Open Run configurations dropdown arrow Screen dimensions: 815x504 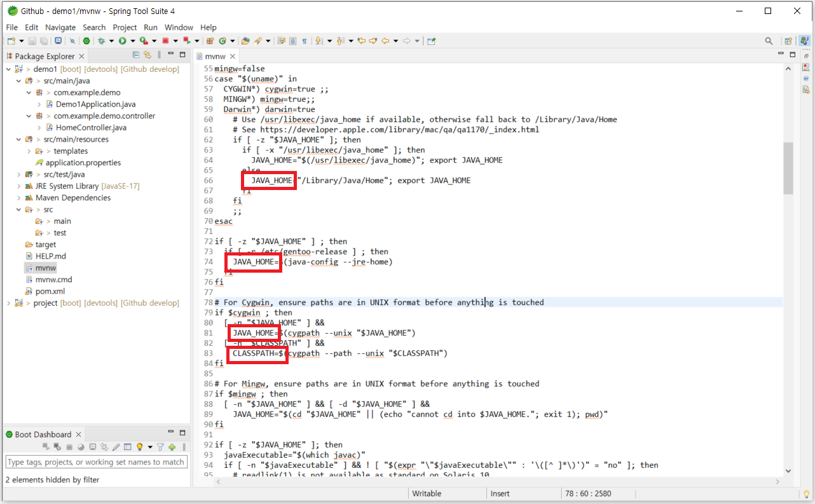133,41
